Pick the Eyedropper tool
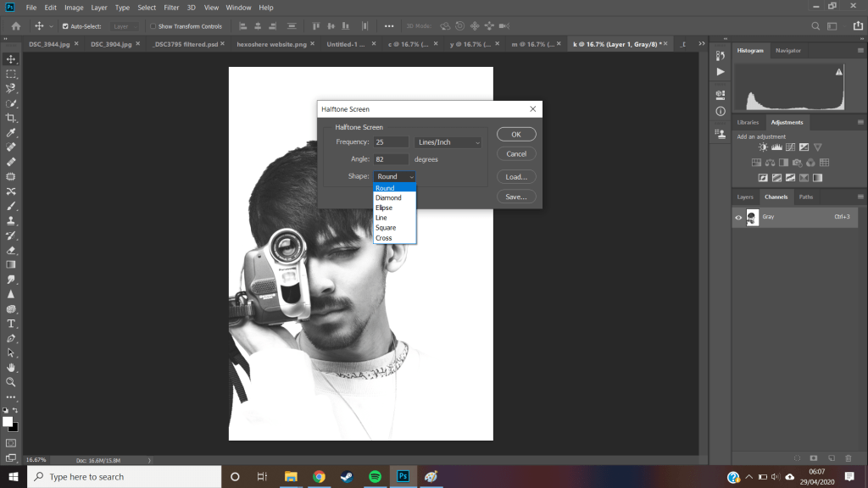Image resolution: width=868 pixels, height=488 pixels. click(x=11, y=133)
